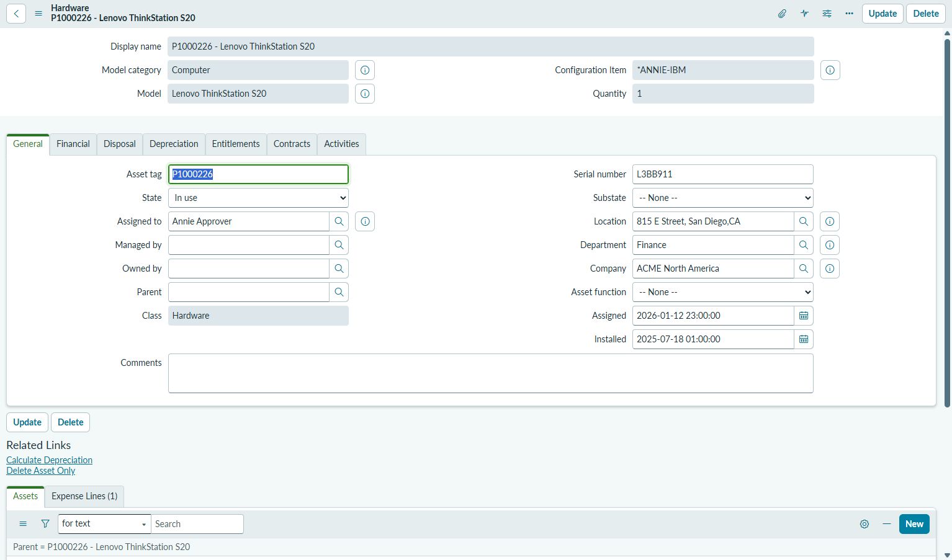Click into the Managed by field

249,245
